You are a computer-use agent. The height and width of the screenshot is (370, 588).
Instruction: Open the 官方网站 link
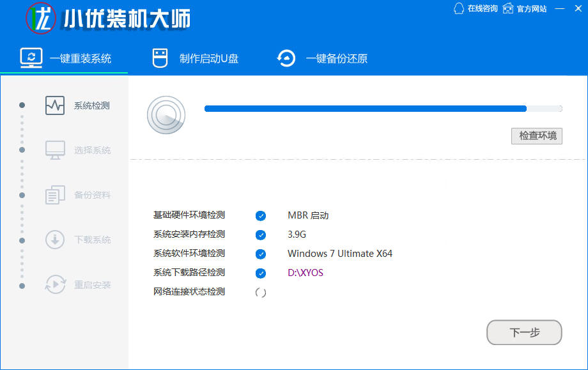click(x=531, y=8)
